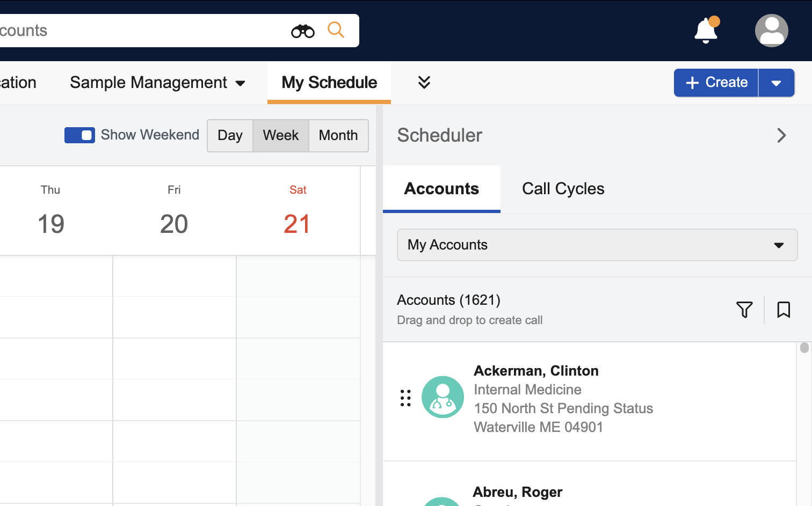The image size is (812, 506).
Task: Click the binoculars advanced search icon
Action: coord(303,31)
